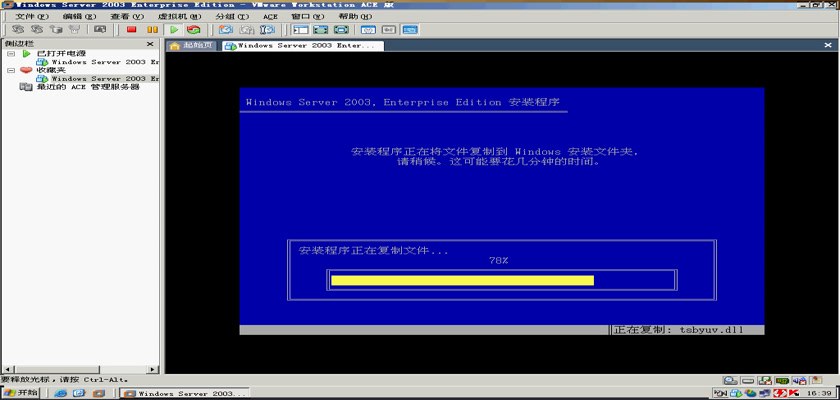Viewport: 840px width, 400px height.
Task: Click the yellow file copy progress bar
Action: click(462, 280)
